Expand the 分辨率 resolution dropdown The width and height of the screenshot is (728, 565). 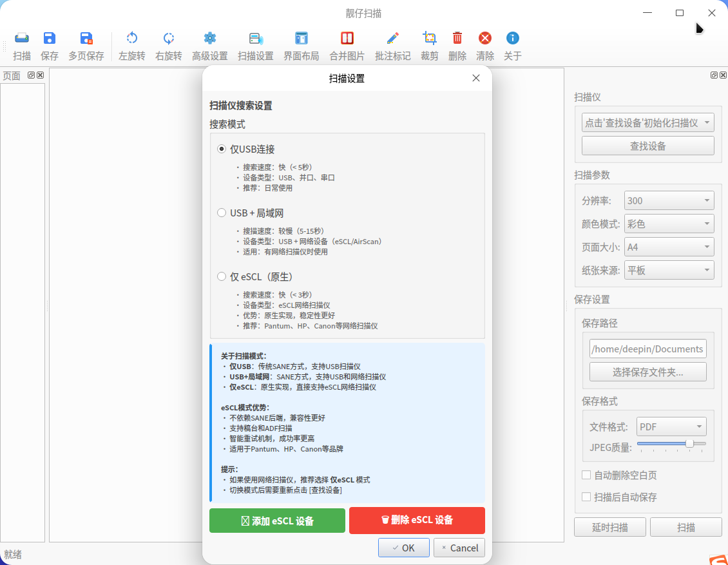coord(669,200)
